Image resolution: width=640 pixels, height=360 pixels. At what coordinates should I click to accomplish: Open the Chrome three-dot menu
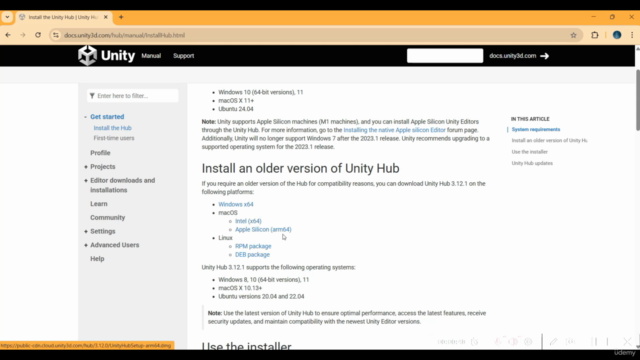point(632,35)
